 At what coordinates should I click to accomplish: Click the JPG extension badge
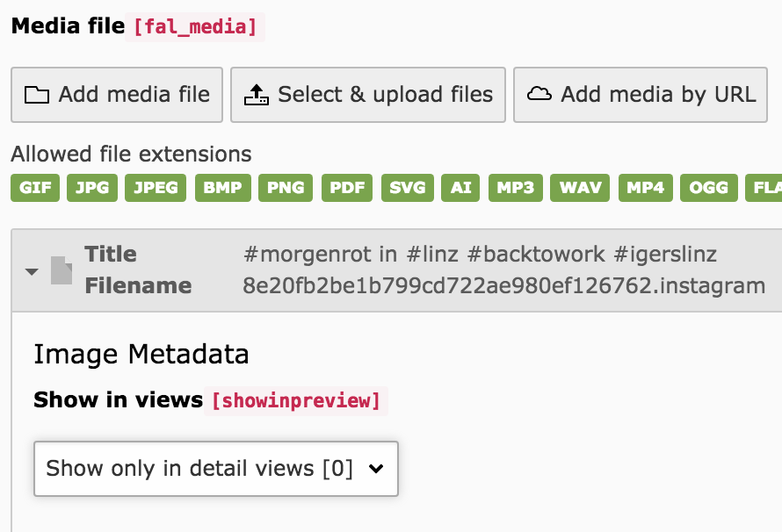pos(92,188)
